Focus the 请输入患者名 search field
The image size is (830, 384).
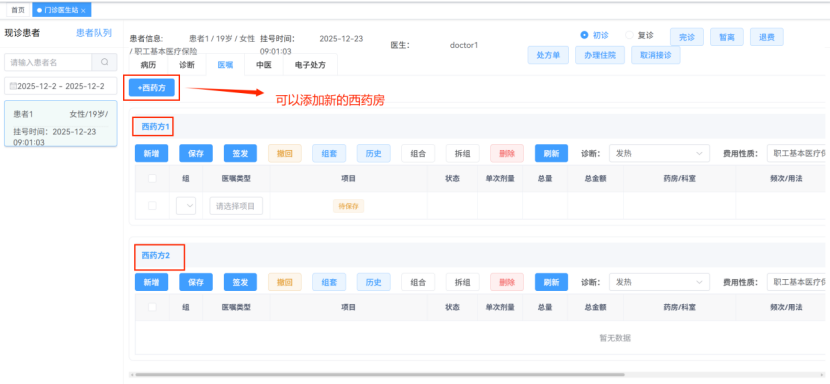[x=48, y=62]
